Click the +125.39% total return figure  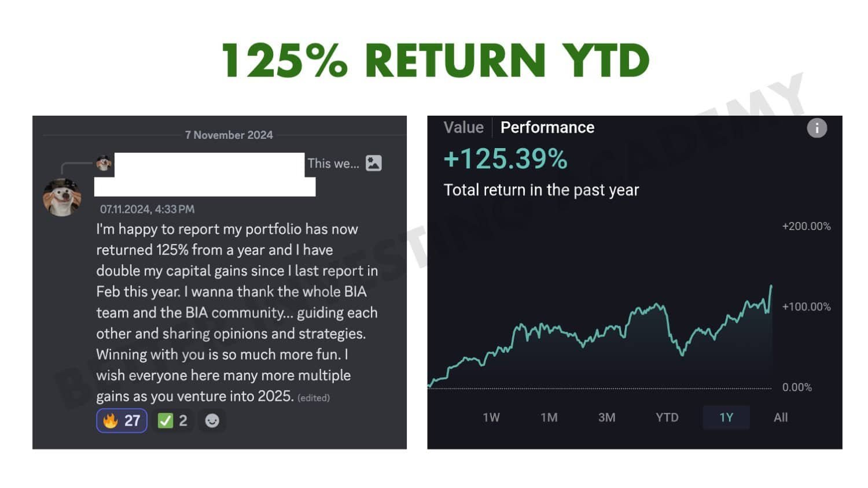[505, 159]
